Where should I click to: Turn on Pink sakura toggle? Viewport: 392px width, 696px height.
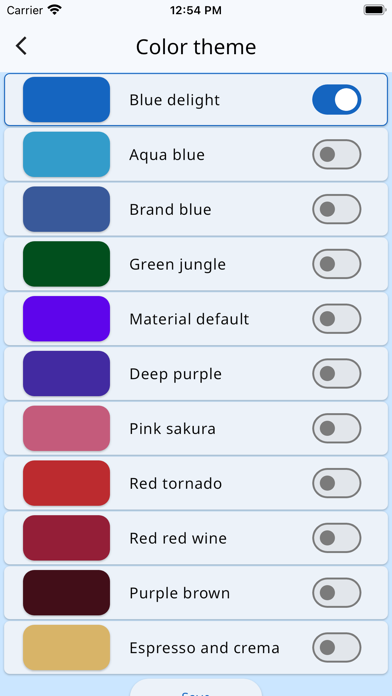tap(337, 428)
